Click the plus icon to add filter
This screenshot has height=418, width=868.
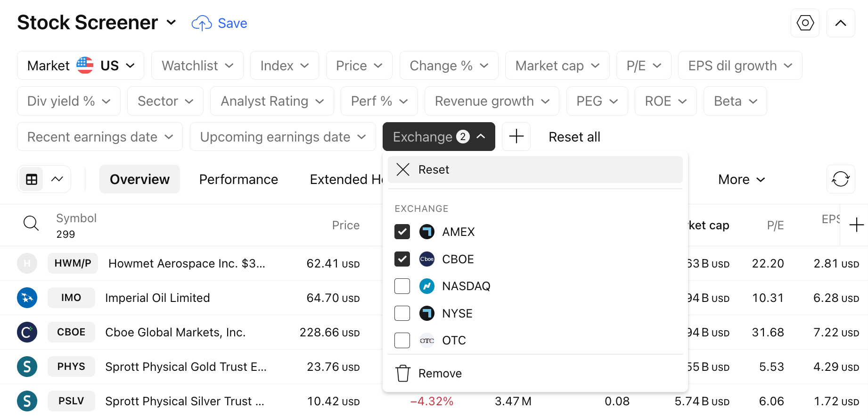516,137
